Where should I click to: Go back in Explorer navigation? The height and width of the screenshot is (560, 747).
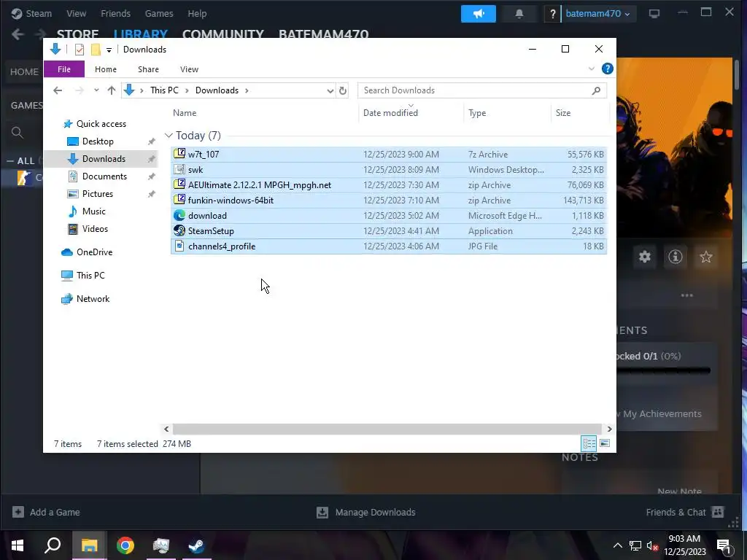click(58, 90)
